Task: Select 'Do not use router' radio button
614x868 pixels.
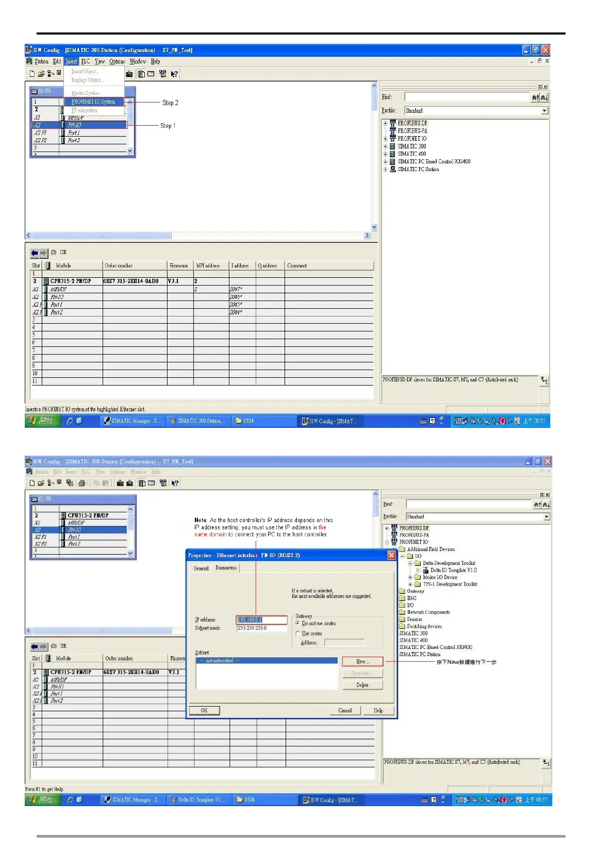Action: (x=297, y=623)
